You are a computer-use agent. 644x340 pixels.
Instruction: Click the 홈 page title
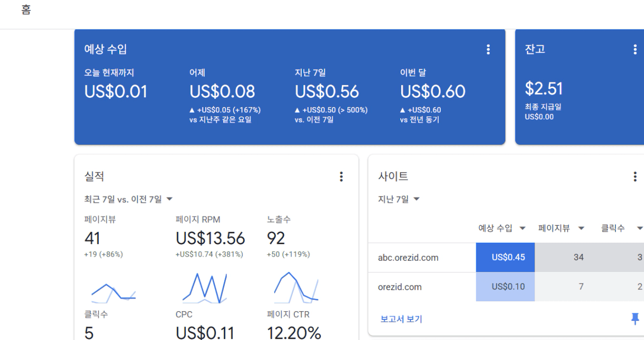point(26,11)
